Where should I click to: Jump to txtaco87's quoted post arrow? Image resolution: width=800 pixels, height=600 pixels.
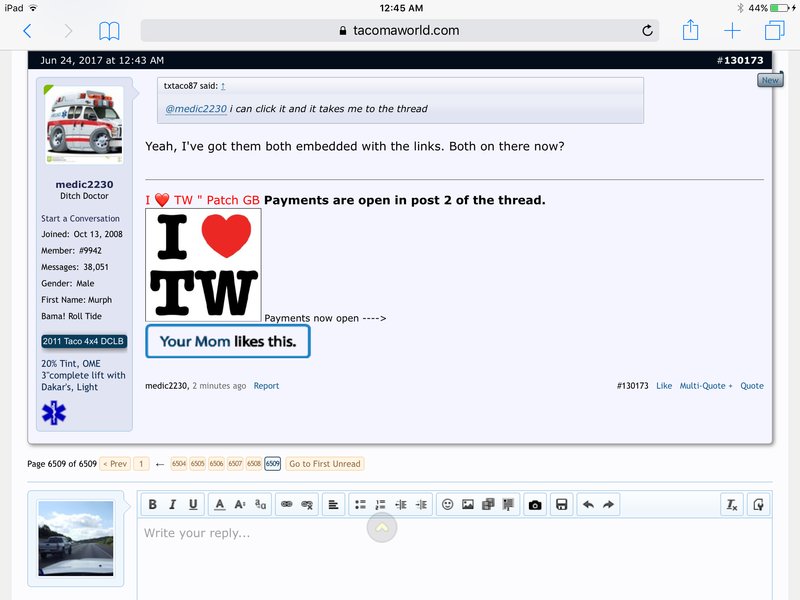click(x=223, y=86)
